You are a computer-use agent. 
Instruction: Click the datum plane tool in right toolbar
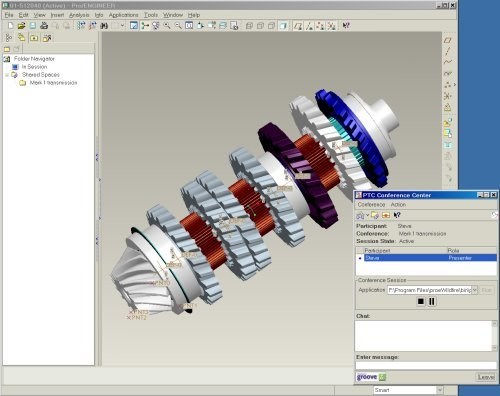[x=448, y=40]
